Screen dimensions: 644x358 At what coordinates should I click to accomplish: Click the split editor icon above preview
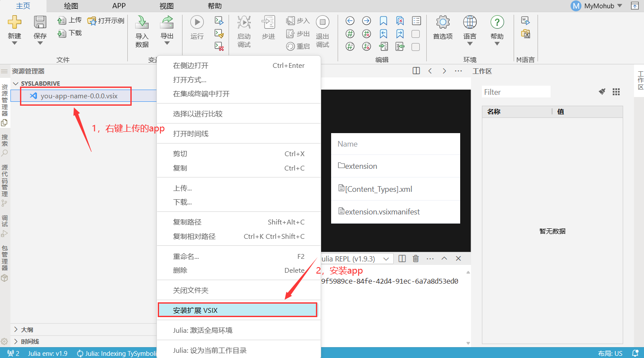point(416,71)
